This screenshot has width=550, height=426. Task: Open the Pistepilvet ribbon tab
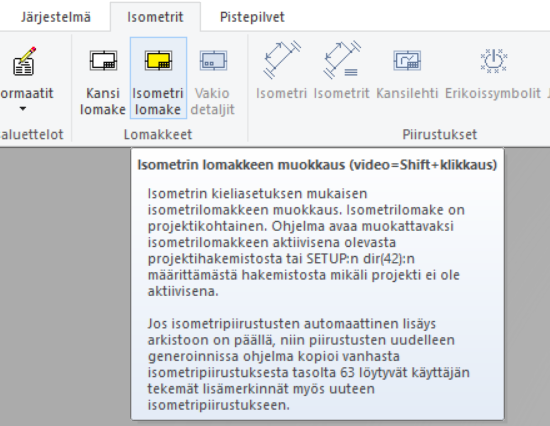(252, 17)
